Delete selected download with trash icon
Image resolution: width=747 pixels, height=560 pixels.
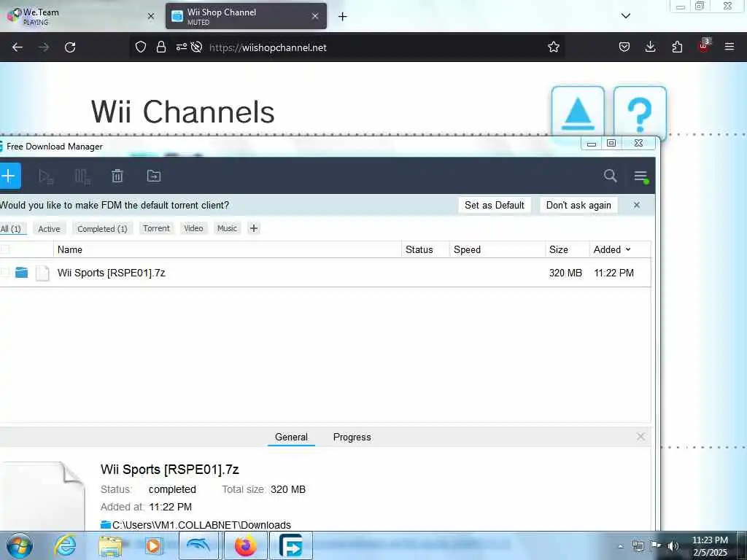(x=117, y=176)
